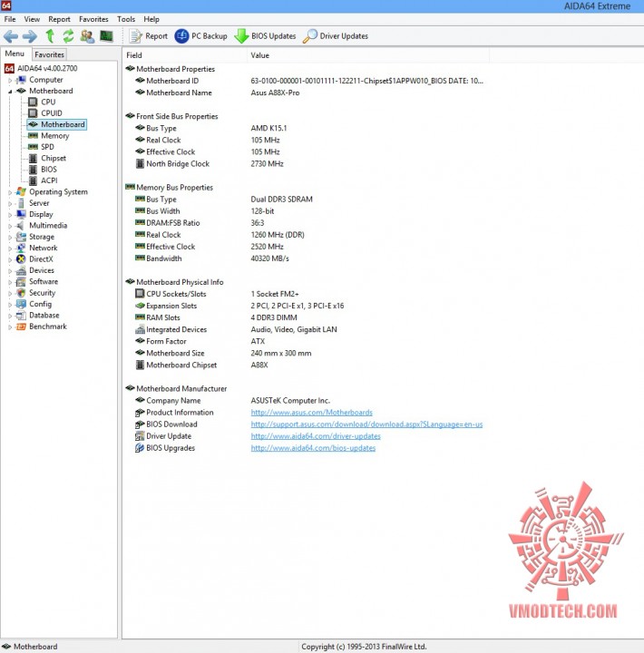Select the highlighted Motherboard subitem in tree

pos(56,124)
